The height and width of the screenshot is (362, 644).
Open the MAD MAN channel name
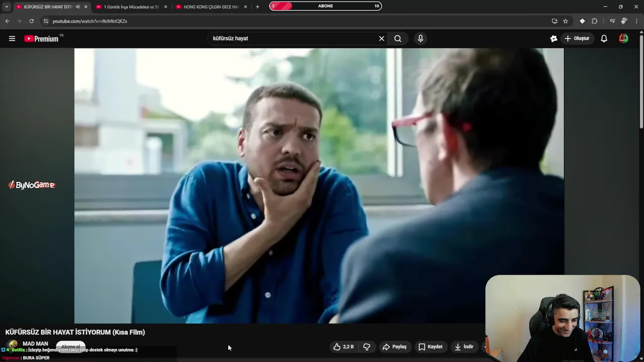click(35, 344)
